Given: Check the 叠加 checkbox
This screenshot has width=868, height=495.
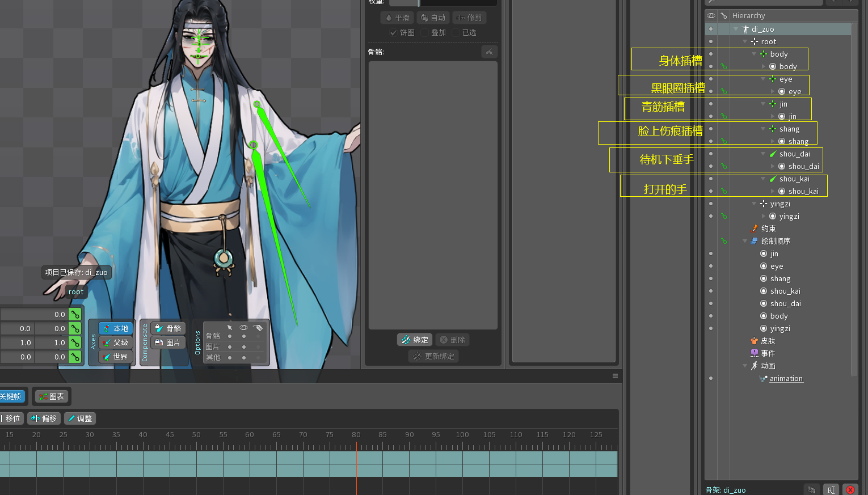Looking at the screenshot, I should pos(425,33).
